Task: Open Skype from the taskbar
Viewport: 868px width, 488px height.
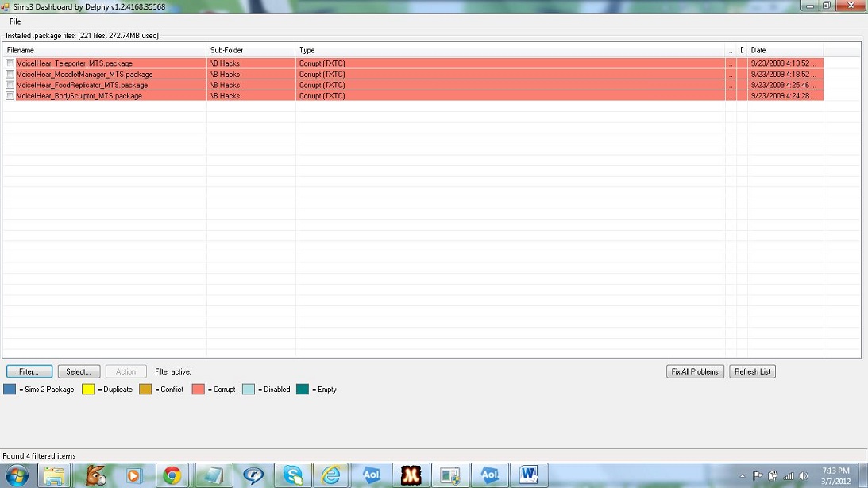Action: [292, 475]
